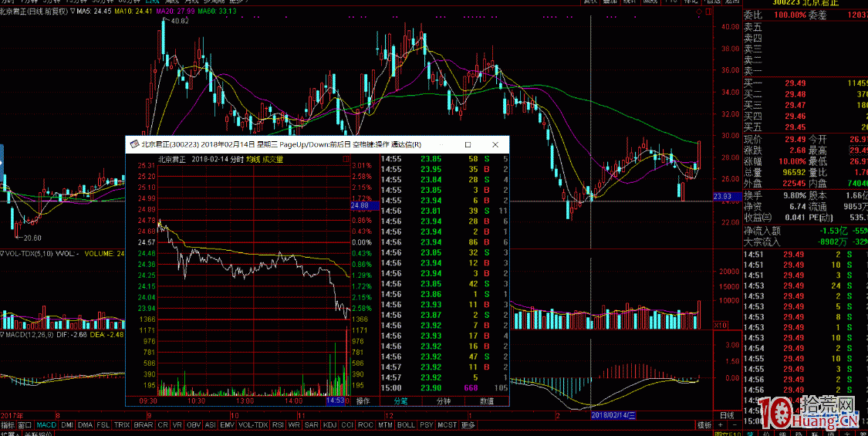Select the MCST indicator tab
The image size is (868, 436).
pos(448,425)
